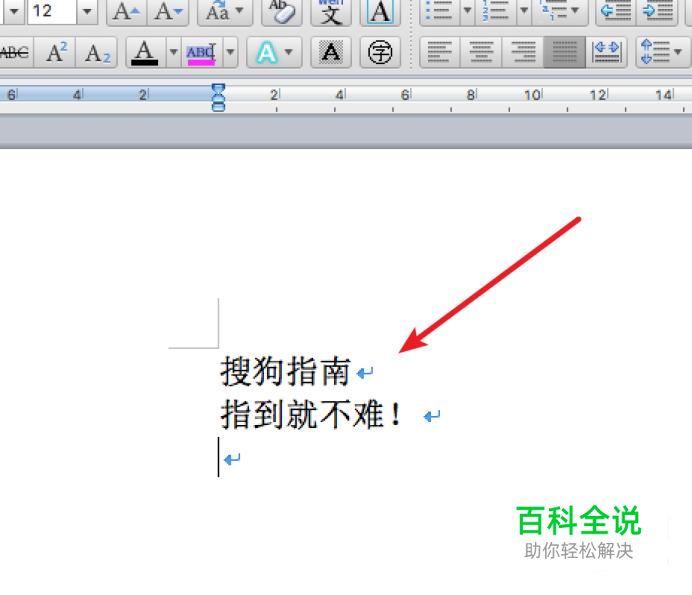This screenshot has width=692, height=595.
Task: Decrease paragraph indent
Action: pos(616,11)
